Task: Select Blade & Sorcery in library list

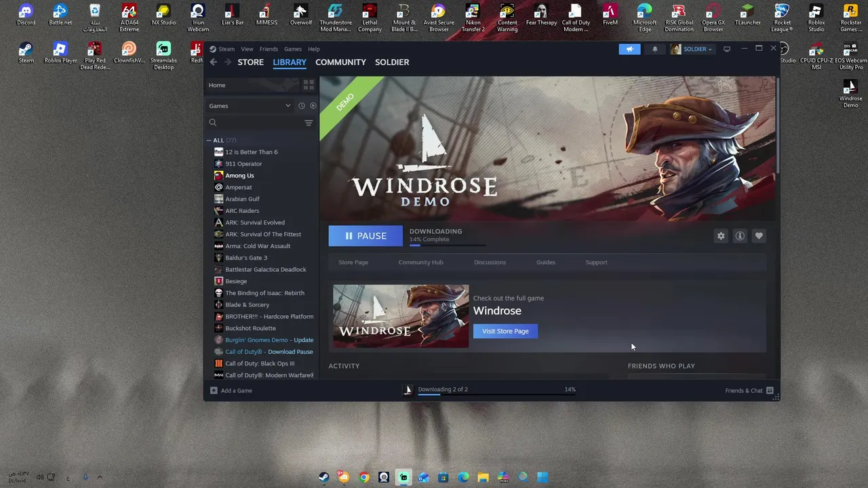Action: (x=247, y=305)
